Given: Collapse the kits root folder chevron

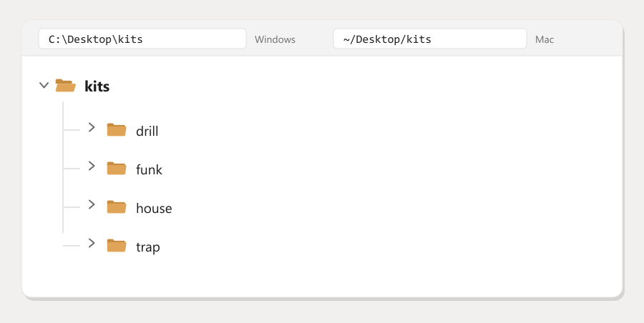Looking at the screenshot, I should 44,85.
